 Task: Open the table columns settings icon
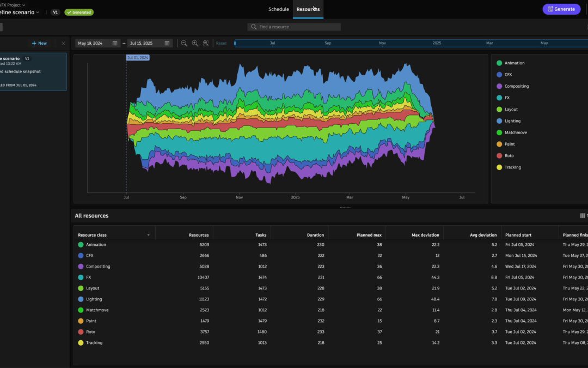click(x=583, y=215)
